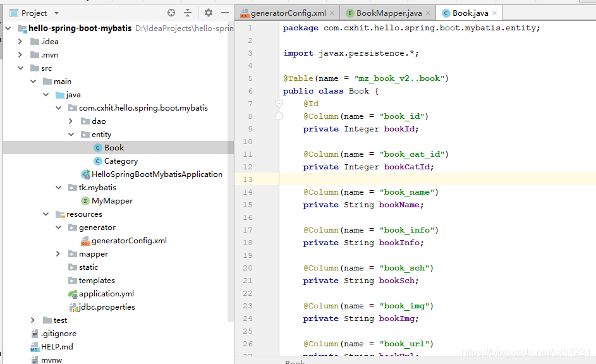Click line number 13 in gutter
This screenshot has height=364, width=596.
click(248, 179)
